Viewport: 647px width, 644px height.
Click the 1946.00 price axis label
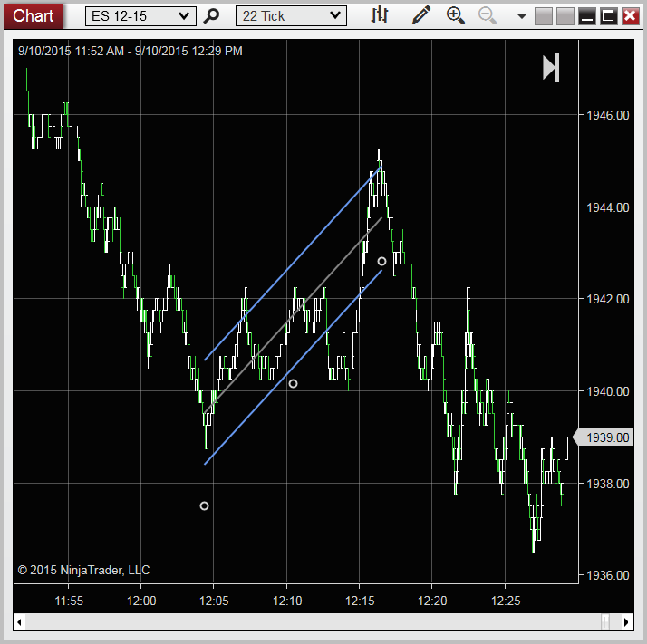point(608,115)
